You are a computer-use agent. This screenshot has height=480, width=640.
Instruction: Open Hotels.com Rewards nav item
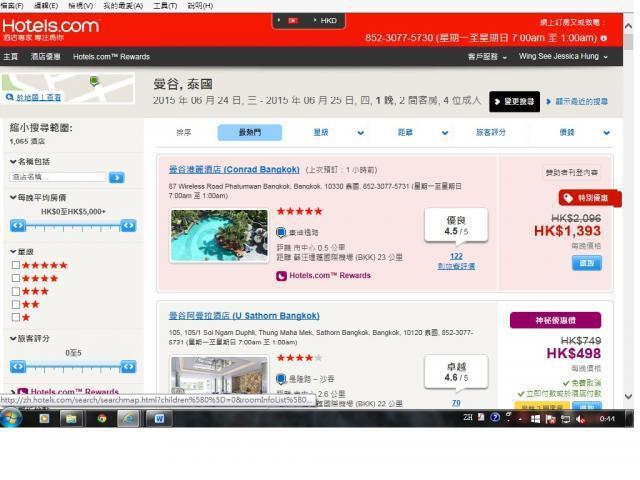coord(111,57)
